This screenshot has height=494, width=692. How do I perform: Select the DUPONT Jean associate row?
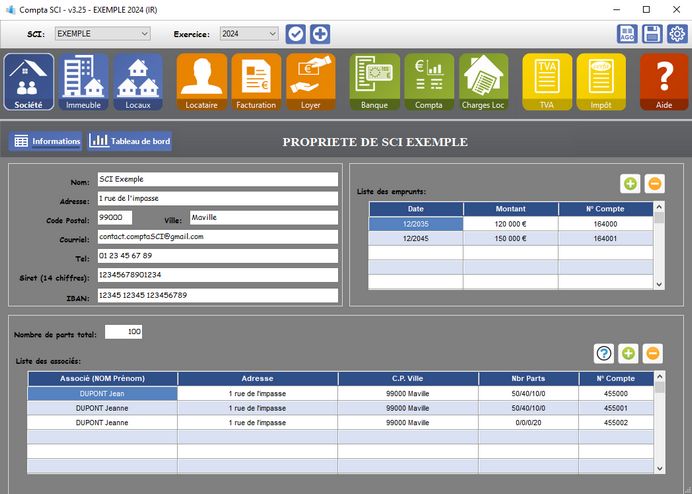click(103, 394)
